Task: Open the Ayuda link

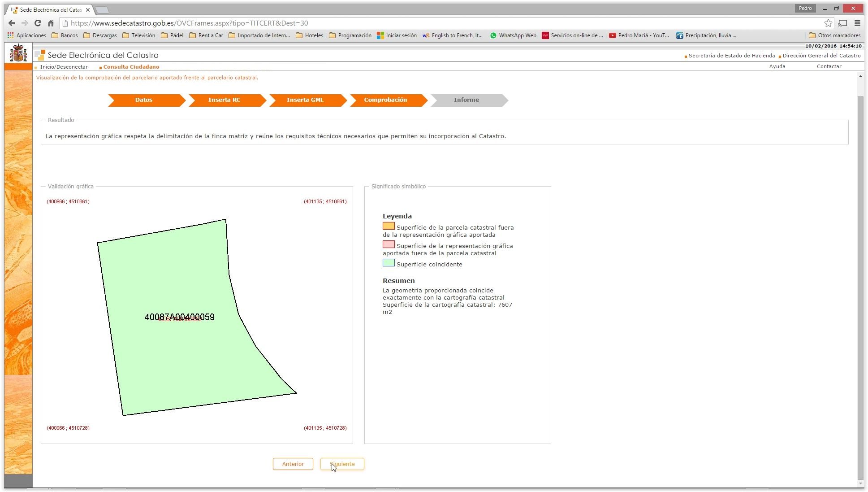Action: click(x=777, y=66)
